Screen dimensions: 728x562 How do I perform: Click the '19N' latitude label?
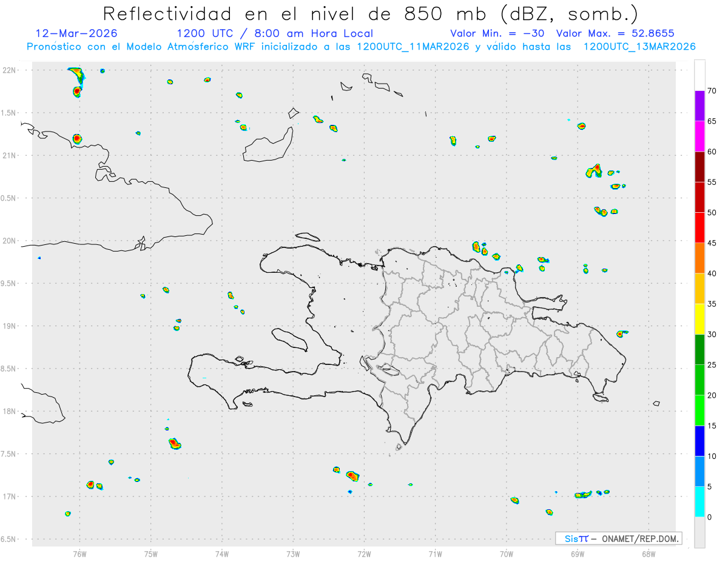pyautogui.click(x=10, y=326)
